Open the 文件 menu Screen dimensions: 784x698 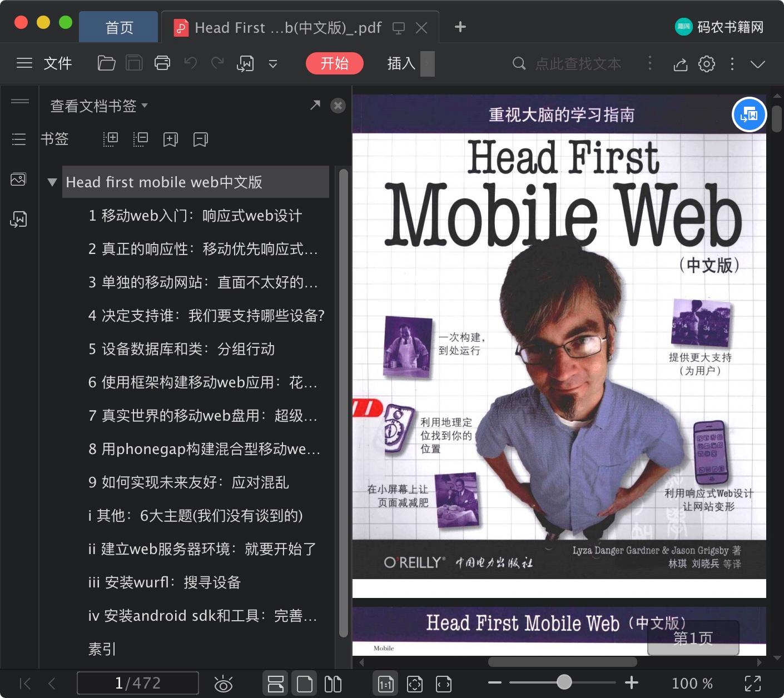(x=57, y=63)
